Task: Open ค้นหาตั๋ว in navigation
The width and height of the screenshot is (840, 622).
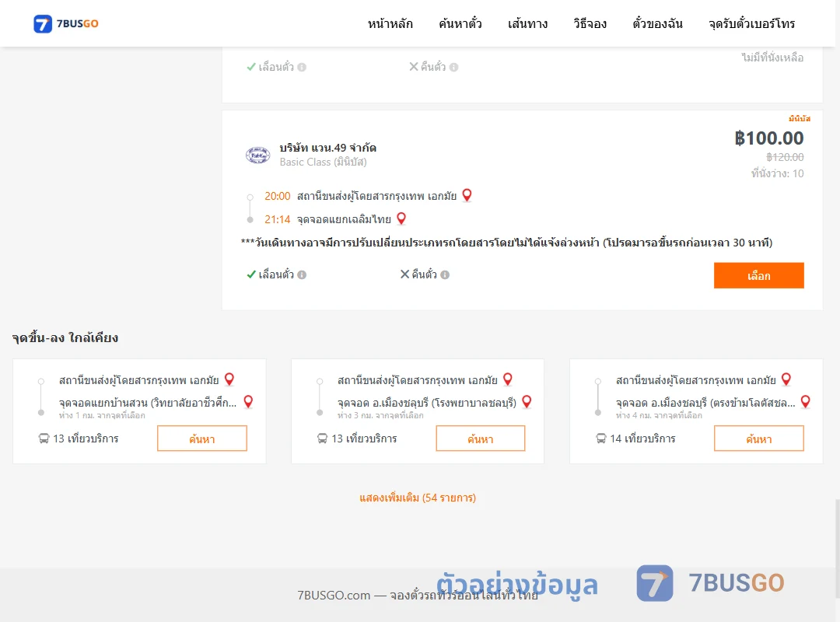Action: (460, 23)
